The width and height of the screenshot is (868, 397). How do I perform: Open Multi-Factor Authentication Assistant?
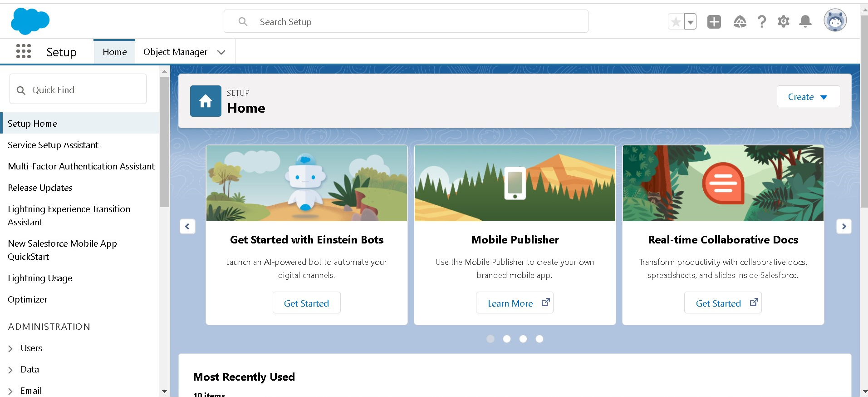tap(81, 166)
